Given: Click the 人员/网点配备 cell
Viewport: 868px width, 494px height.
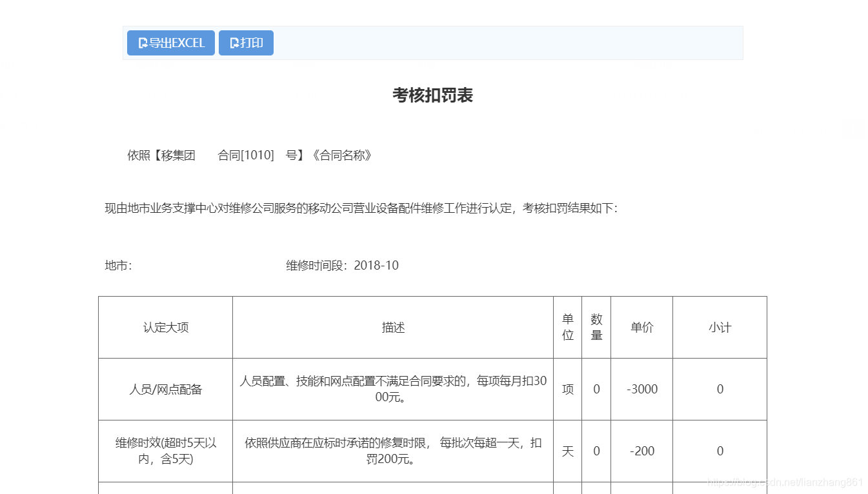Looking at the screenshot, I should click(x=166, y=390).
